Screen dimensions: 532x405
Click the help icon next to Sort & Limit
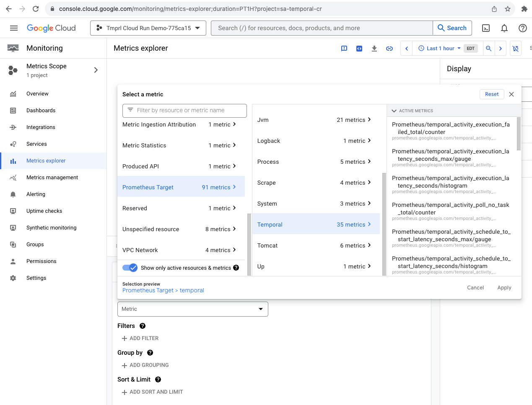pos(158,379)
